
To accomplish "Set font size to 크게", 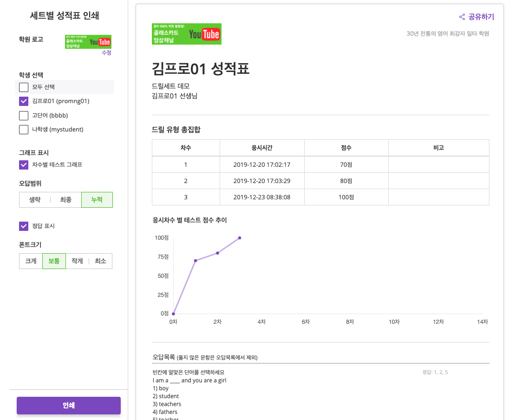I will point(31,261).
